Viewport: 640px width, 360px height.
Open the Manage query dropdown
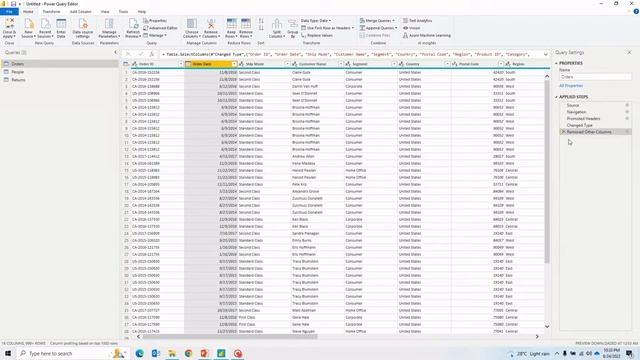click(x=155, y=36)
